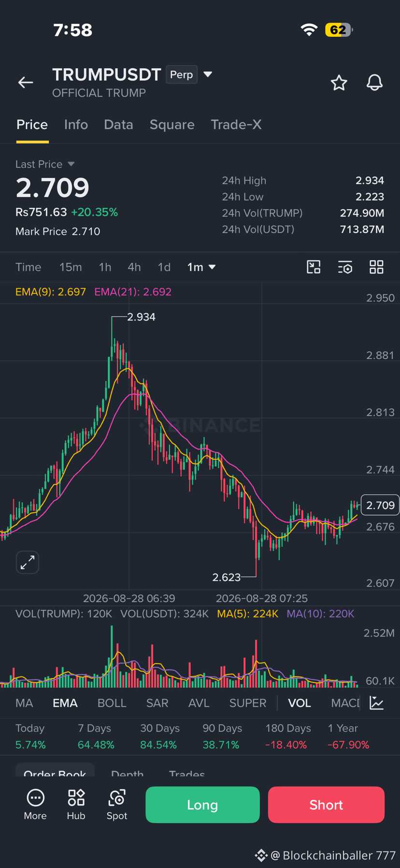
Task: Open the Last Price type dropdown
Action: pyautogui.click(x=71, y=164)
